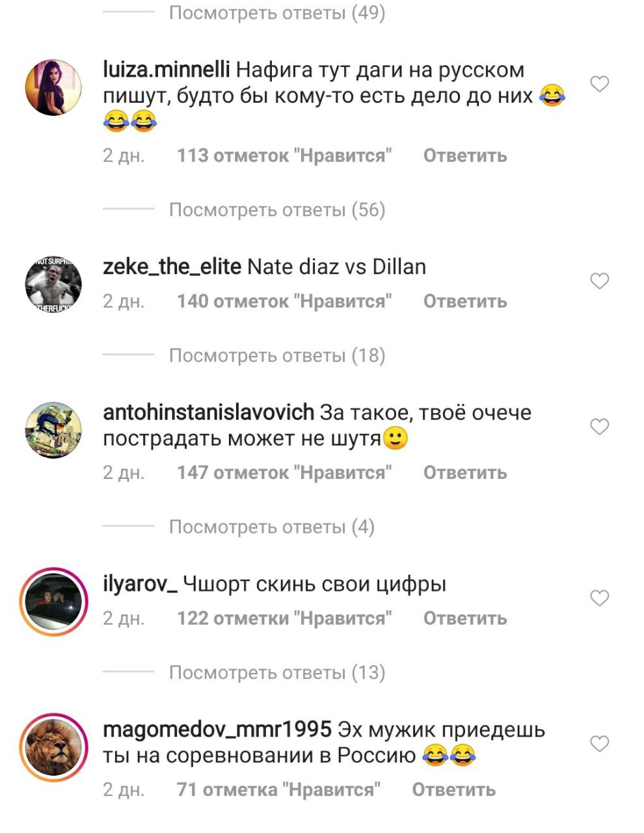Like magomedov_mmr1995's comment with the heart
Viewport: 644px width, 833px height.
click(x=599, y=744)
